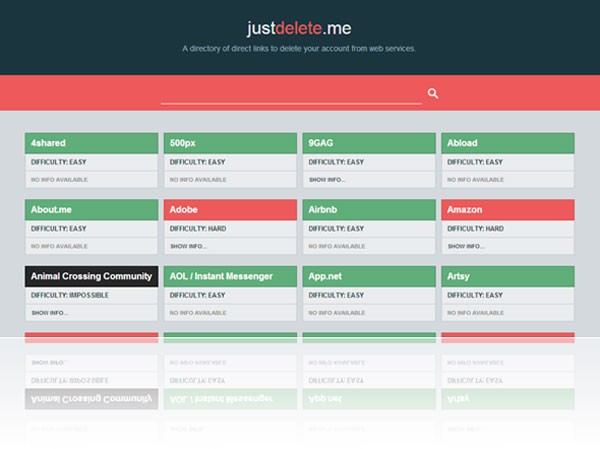Open the Adobe deletion link

[230, 210]
